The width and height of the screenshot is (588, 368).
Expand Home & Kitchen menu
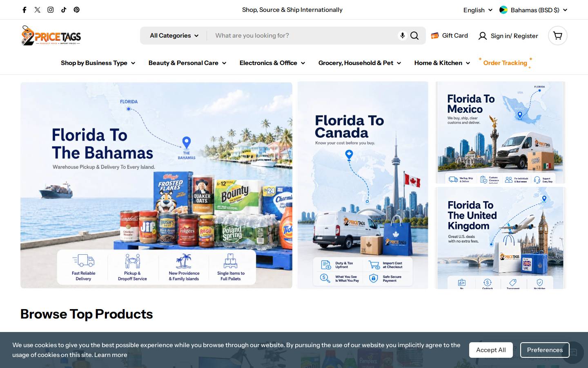click(x=442, y=63)
